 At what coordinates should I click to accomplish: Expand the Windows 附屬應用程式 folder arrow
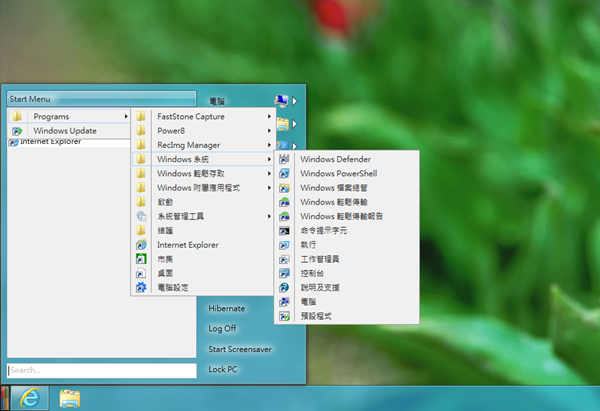269,188
